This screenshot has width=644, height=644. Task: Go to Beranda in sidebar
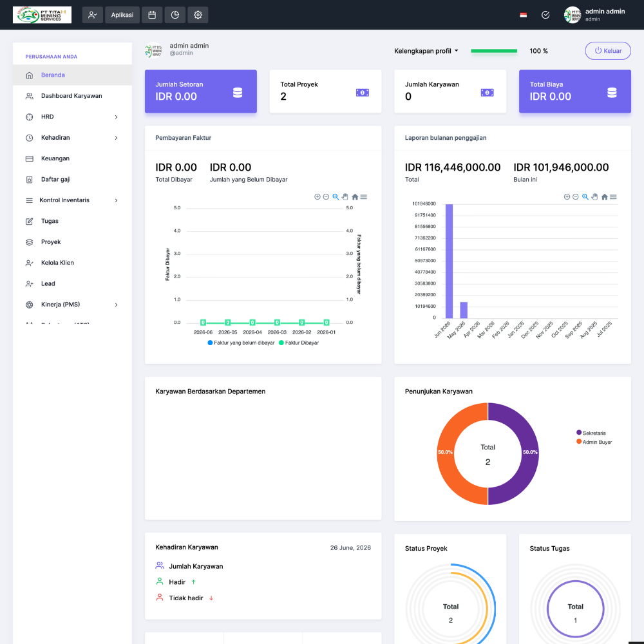72,75
